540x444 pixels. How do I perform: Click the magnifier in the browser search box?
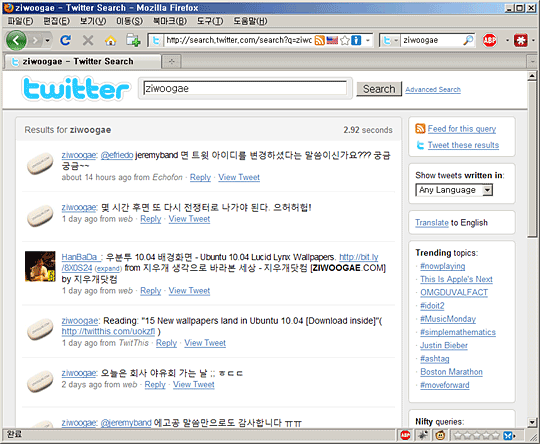coord(468,40)
